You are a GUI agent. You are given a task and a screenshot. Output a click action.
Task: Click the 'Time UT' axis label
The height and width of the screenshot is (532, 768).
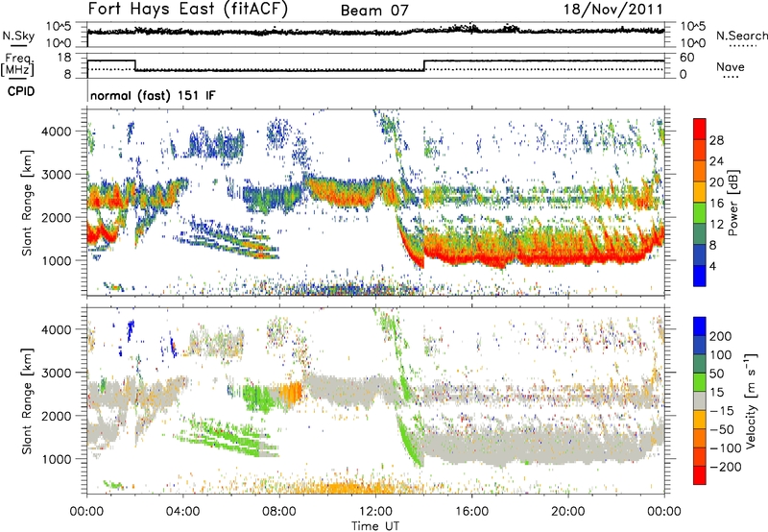tap(375, 526)
